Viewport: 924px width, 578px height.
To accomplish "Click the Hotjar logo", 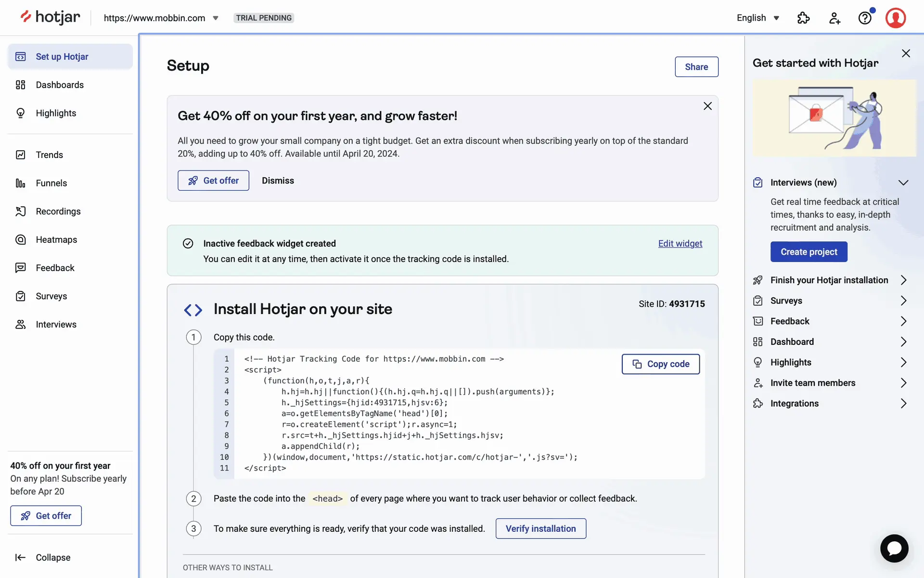I will (51, 17).
